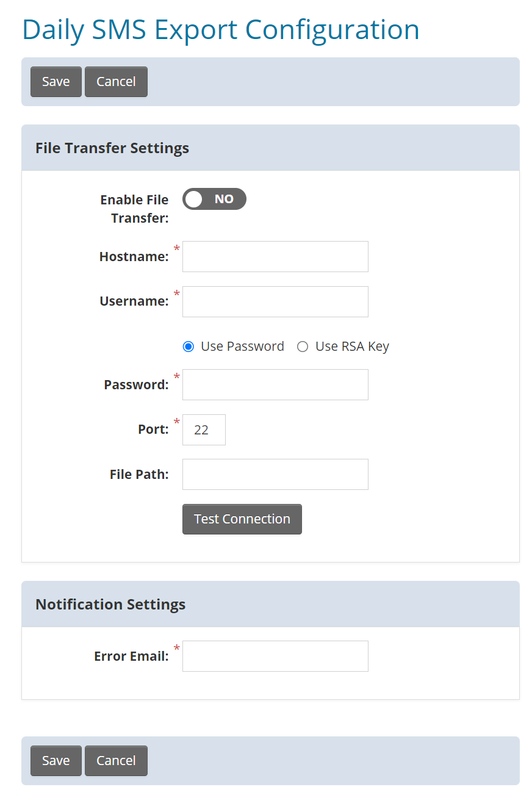
Task: Click the top Cancel button
Action: (x=116, y=82)
